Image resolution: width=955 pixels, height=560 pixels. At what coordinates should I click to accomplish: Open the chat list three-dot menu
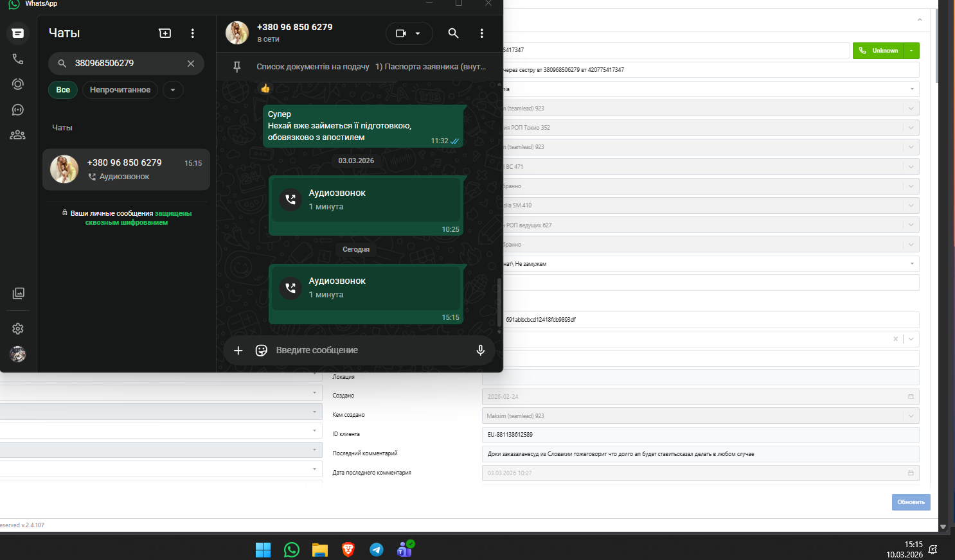click(193, 33)
